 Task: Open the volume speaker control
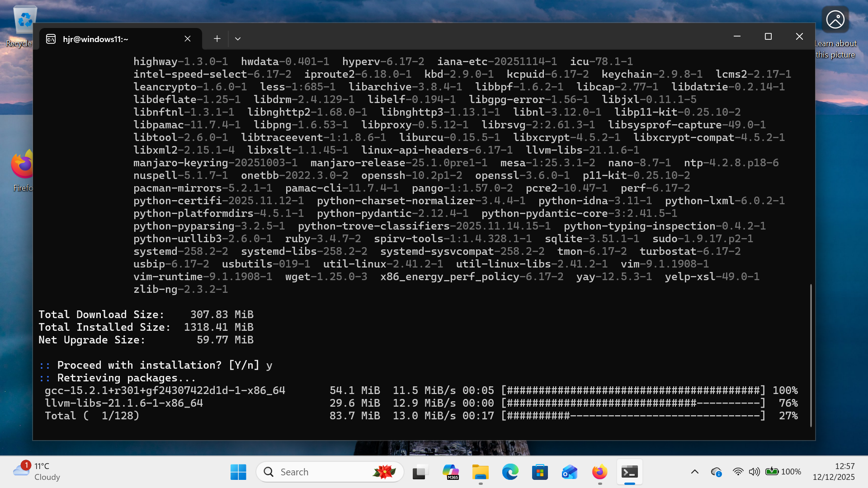point(754,472)
